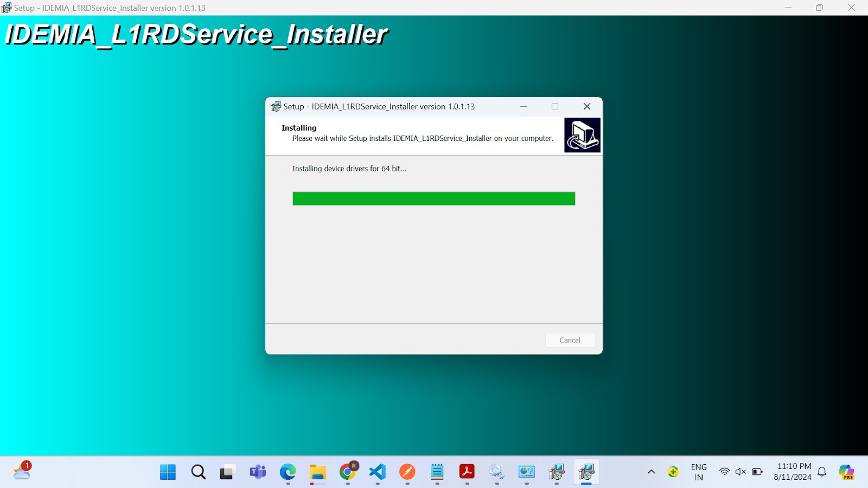The height and width of the screenshot is (488, 868).
Task: Click the installation progress bar
Action: pyautogui.click(x=433, y=198)
